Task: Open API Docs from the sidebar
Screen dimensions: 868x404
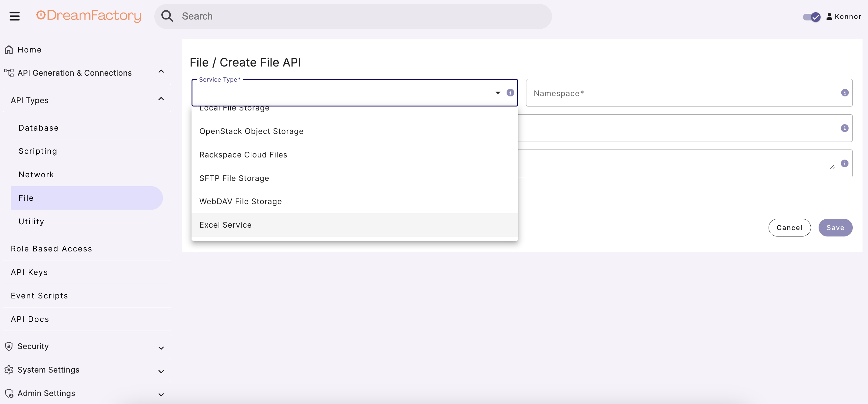Action: pos(30,319)
